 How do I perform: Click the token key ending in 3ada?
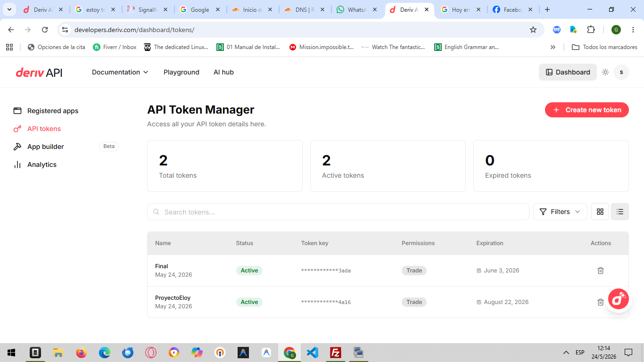click(326, 271)
